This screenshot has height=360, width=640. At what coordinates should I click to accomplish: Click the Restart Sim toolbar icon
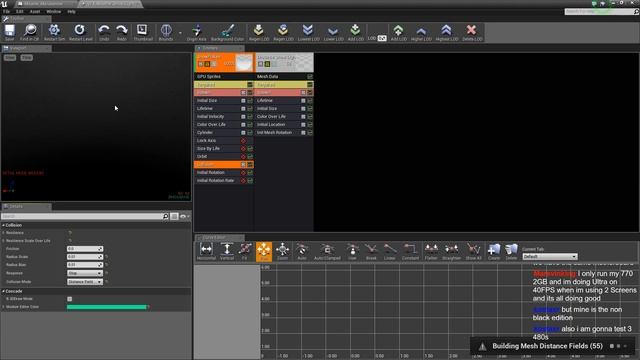[54, 32]
